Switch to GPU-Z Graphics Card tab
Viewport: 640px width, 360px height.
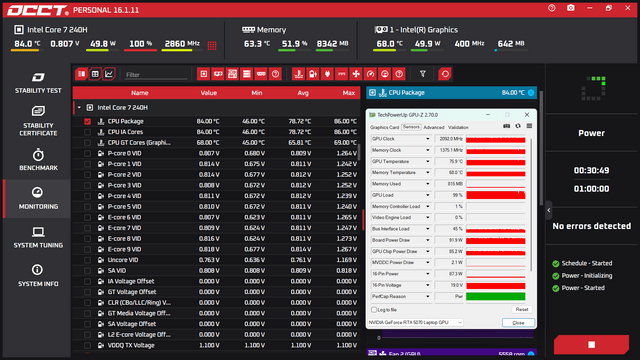384,127
